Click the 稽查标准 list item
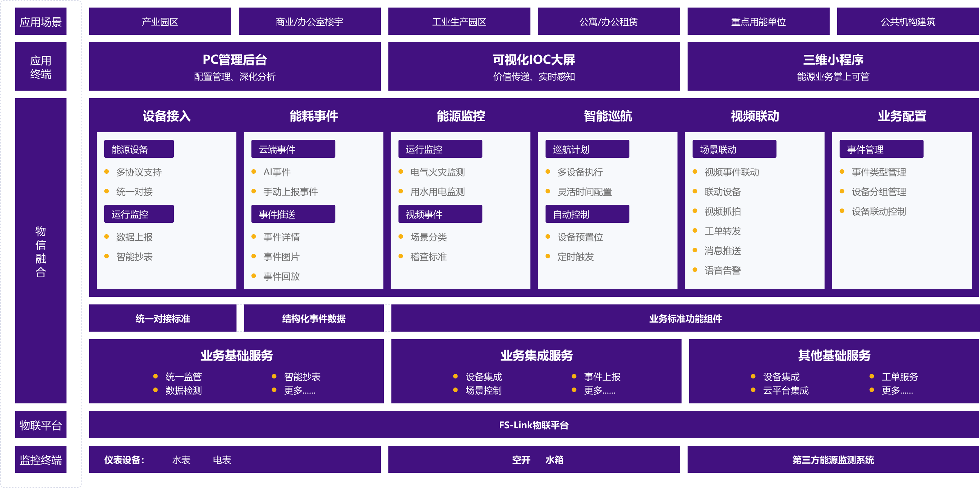This screenshot has width=980, height=488. 428,257
